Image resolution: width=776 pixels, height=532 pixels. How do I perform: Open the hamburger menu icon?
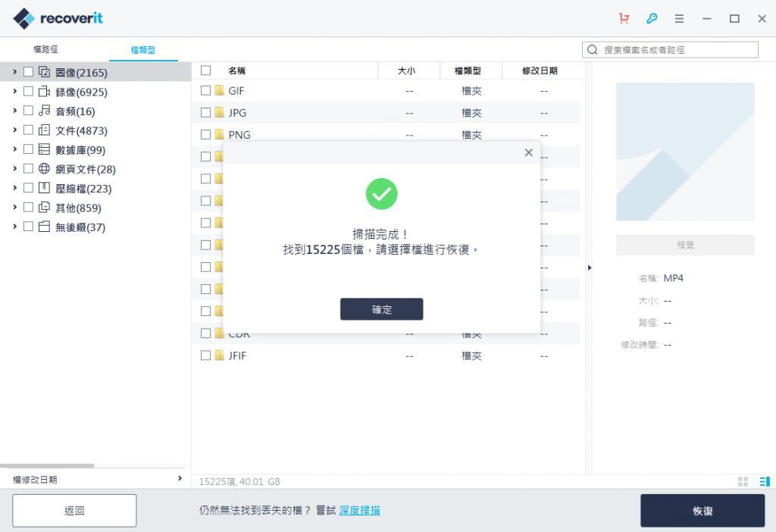click(679, 18)
